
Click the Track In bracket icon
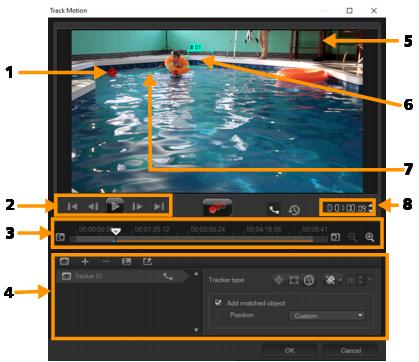61,237
